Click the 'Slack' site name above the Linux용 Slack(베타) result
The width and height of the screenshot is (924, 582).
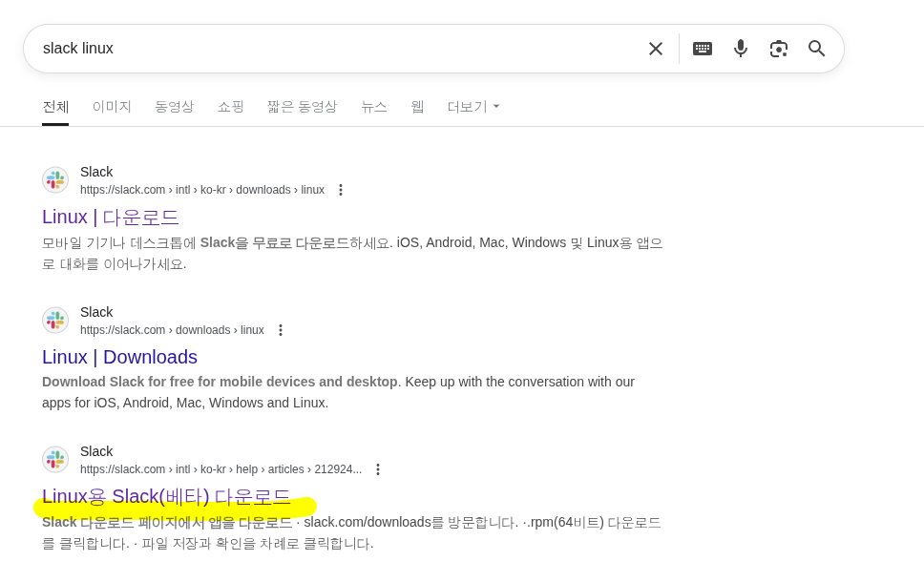click(96, 452)
